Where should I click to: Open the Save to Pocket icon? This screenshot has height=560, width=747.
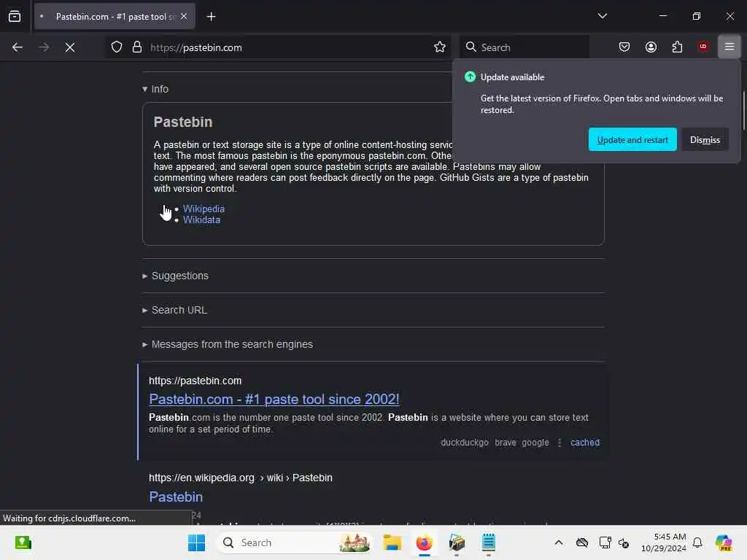point(624,47)
